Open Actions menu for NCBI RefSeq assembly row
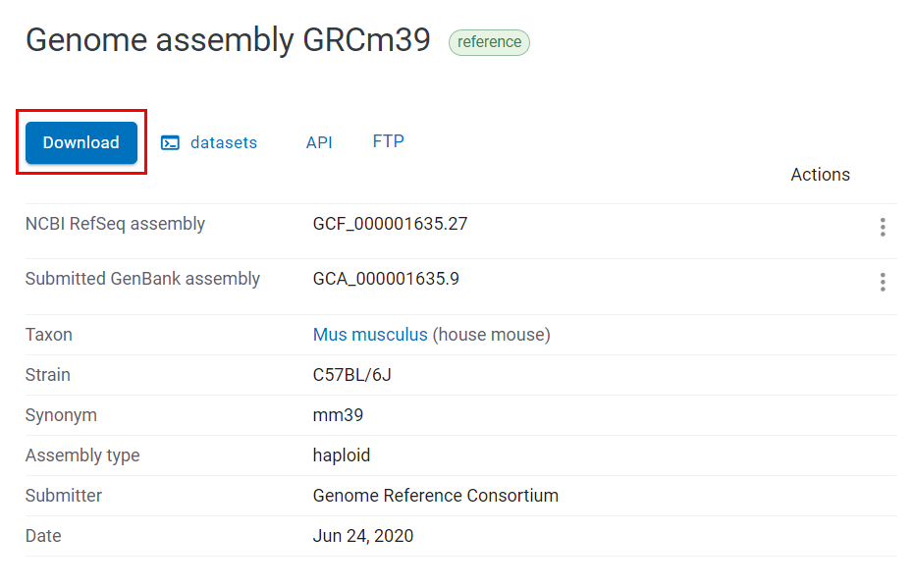This screenshot has width=914, height=588. pyautogui.click(x=882, y=229)
